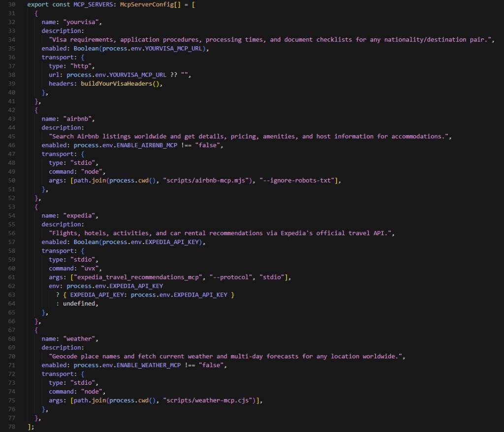The width and height of the screenshot is (504, 432).
Task: Click the buildYourVisaHeaders() function call
Action: tap(120, 84)
